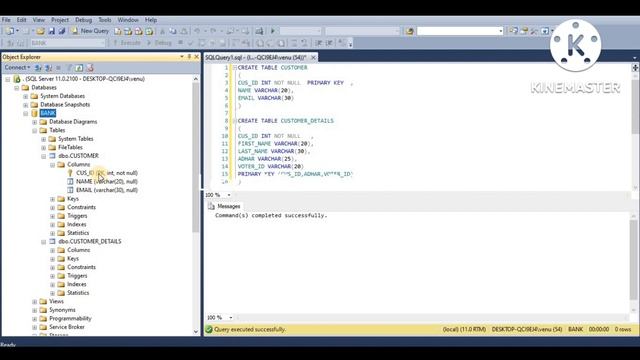Select the dbo.CUSTOMER_DETAILS table
The width and height of the screenshot is (640, 360).
point(90,242)
